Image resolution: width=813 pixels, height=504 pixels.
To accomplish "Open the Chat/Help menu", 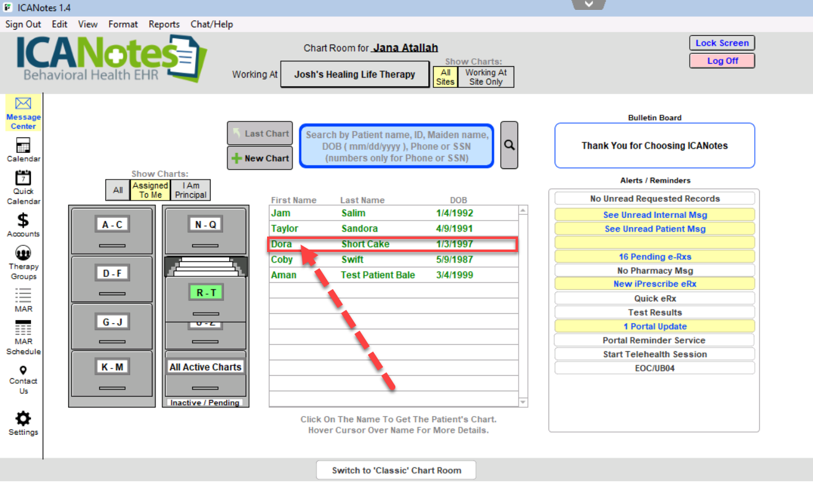I will [x=212, y=24].
